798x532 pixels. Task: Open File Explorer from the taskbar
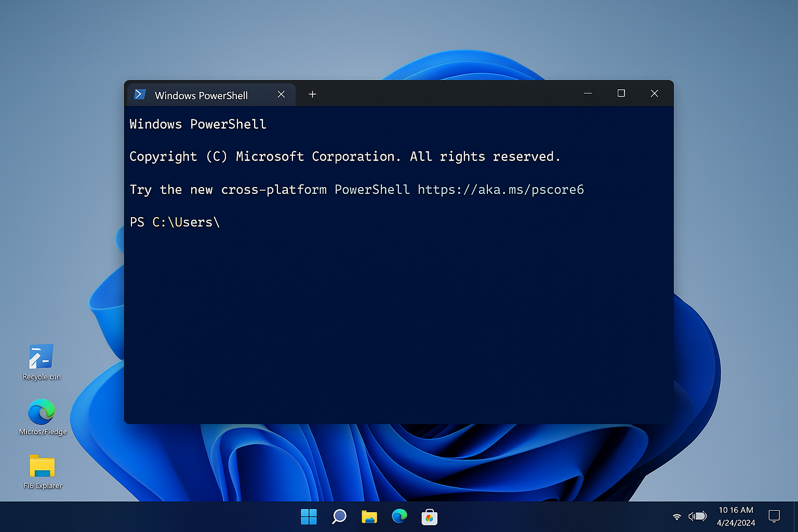[x=369, y=517]
